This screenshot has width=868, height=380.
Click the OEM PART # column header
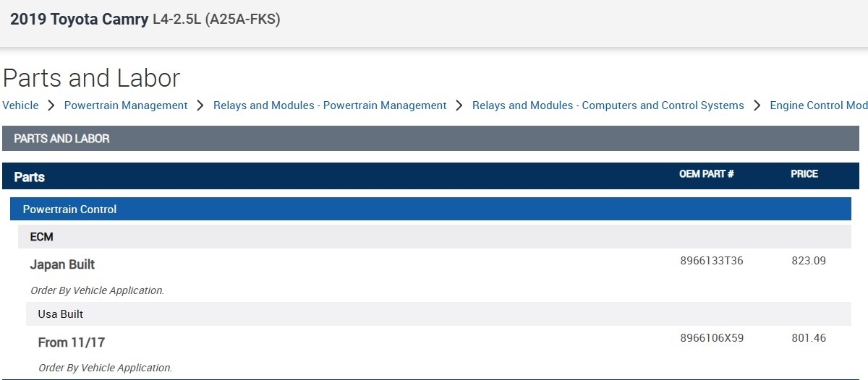[707, 174]
